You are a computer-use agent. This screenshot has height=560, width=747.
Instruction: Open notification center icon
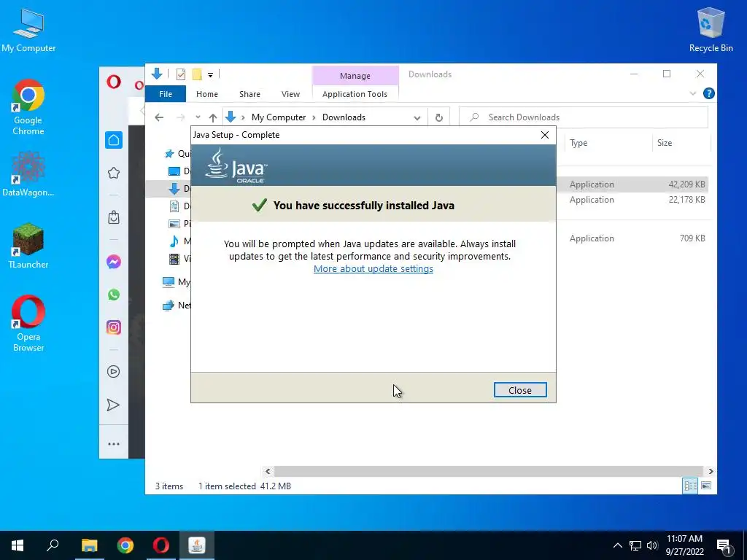[724, 546]
